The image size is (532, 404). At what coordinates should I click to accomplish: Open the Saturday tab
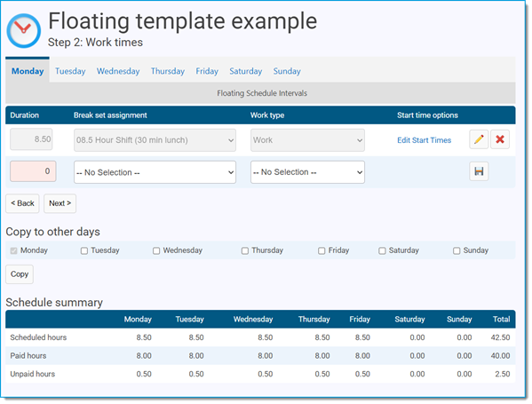pos(246,71)
